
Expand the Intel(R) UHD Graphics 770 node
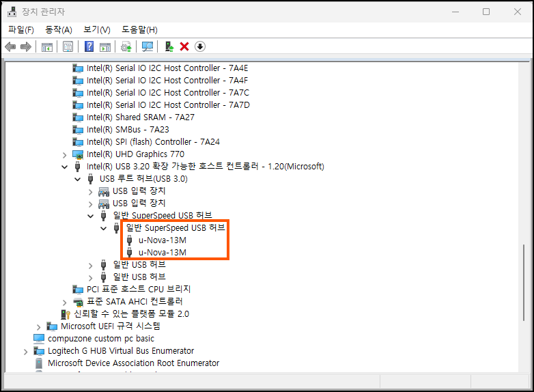pyautogui.click(x=65, y=154)
